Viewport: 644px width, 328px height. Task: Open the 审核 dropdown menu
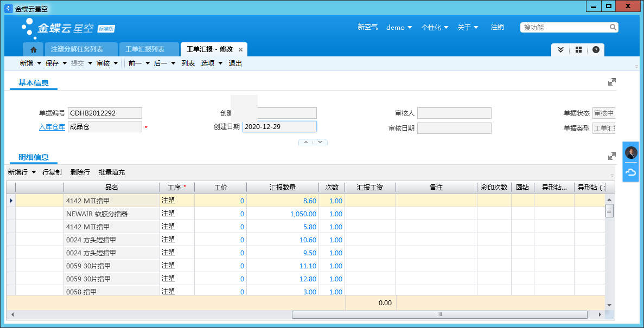[107, 63]
